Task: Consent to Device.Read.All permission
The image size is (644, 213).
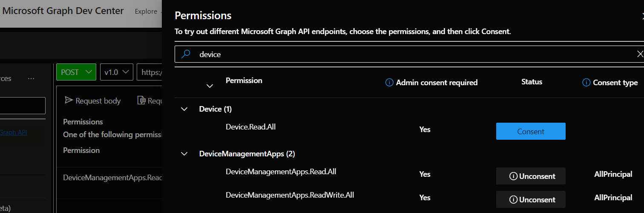Action: 531,132
